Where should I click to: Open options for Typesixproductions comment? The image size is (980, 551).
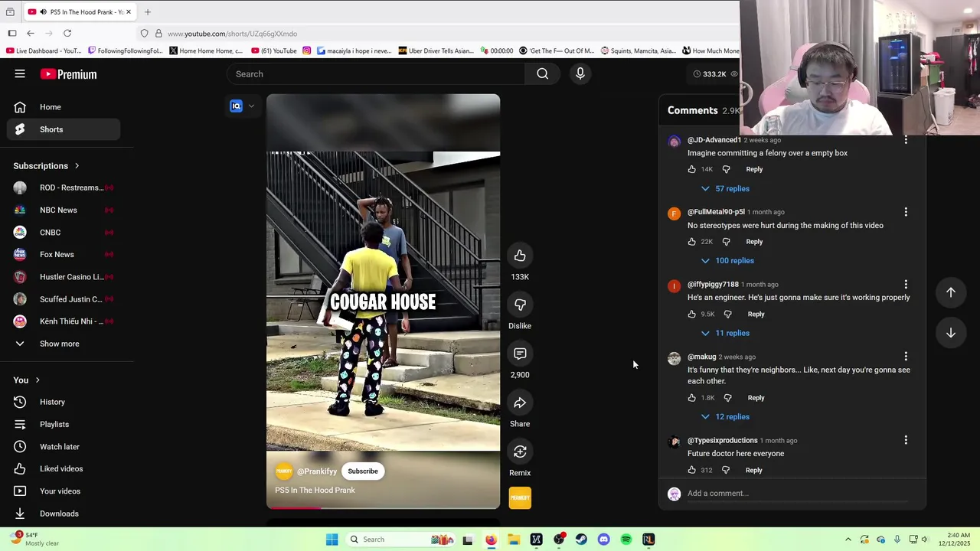point(906,440)
